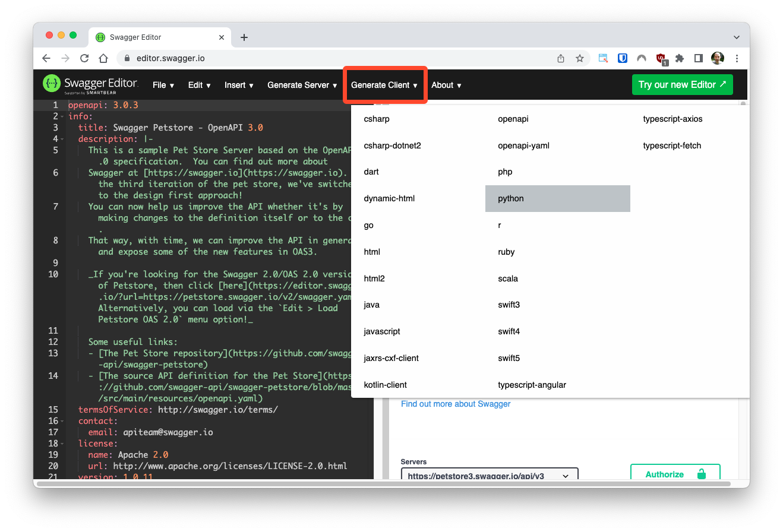Image resolution: width=783 pixels, height=532 pixels.
Task: Choose jaxrs-cxf-client option
Action: click(x=418, y=358)
